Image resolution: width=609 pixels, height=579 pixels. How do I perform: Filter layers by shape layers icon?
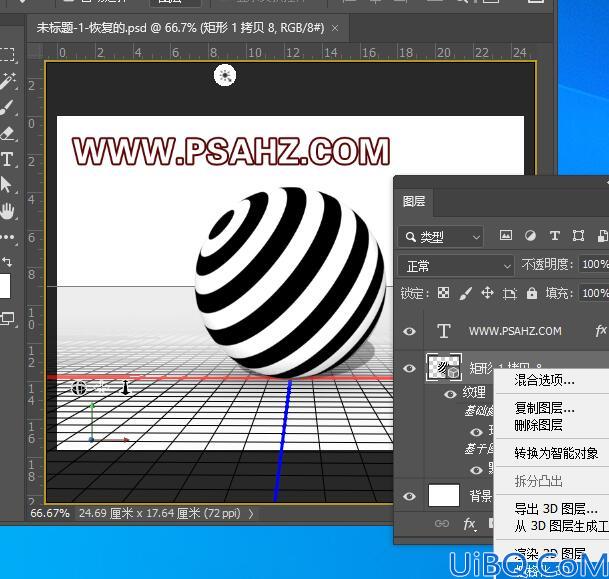578,235
